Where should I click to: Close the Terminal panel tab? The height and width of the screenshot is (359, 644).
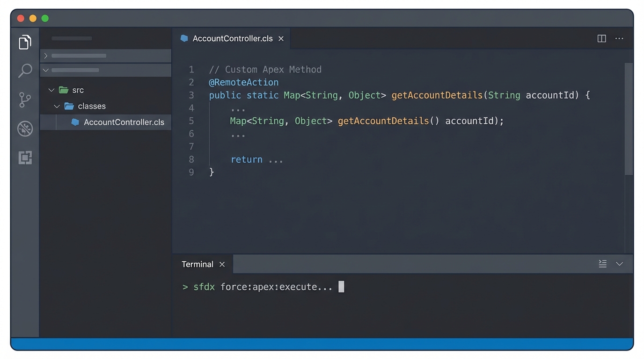click(222, 264)
